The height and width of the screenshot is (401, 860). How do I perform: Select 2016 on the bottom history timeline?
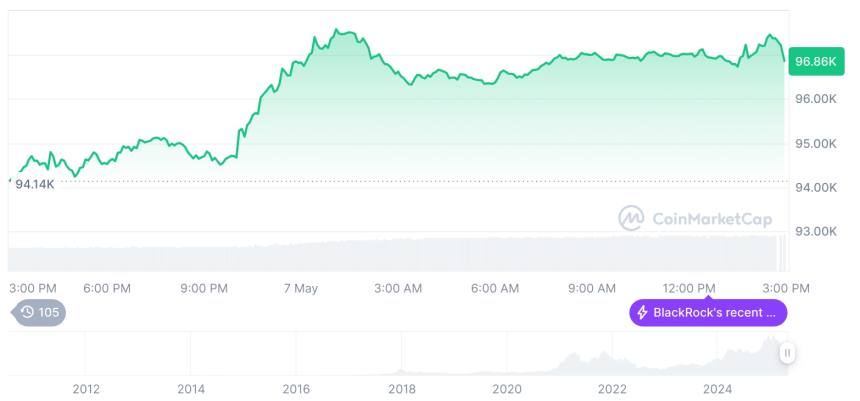coord(296,389)
